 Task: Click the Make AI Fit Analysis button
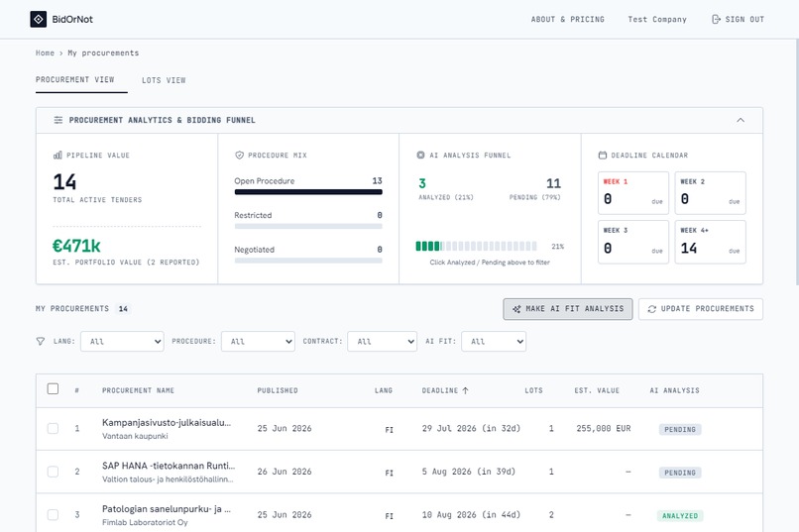(568, 309)
